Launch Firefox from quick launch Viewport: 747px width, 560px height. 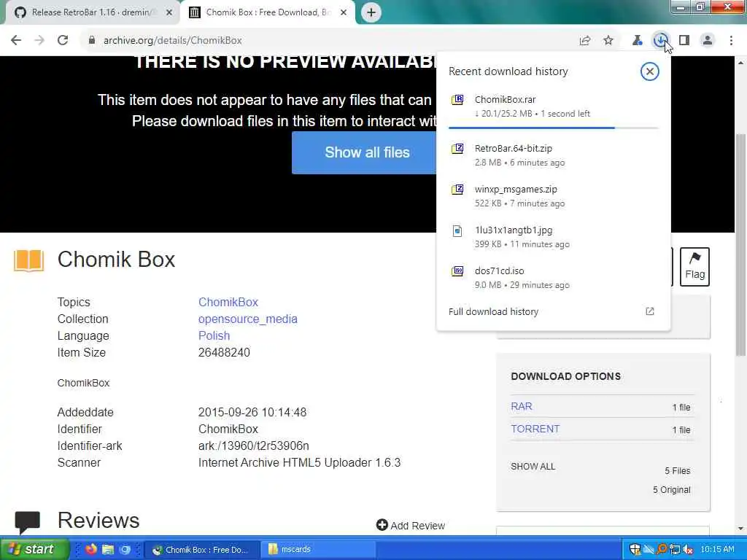(x=91, y=549)
